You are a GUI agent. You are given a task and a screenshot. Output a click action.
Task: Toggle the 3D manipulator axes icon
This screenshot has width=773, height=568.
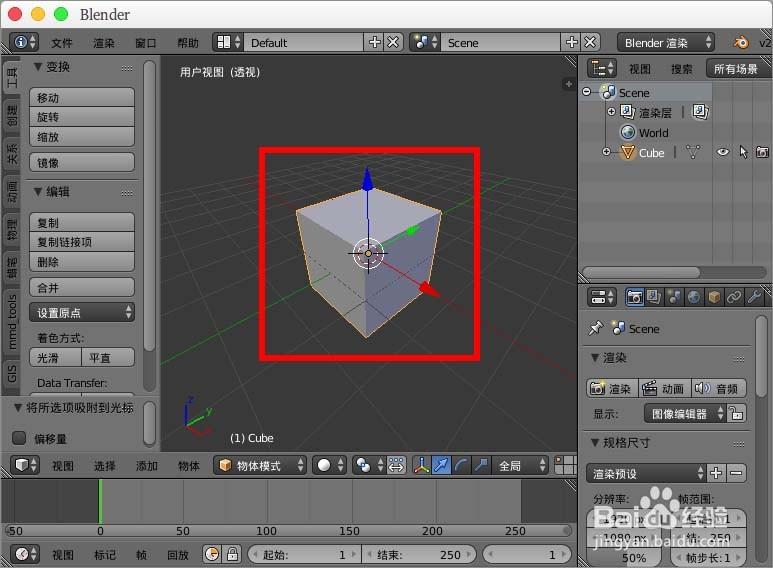[422, 465]
